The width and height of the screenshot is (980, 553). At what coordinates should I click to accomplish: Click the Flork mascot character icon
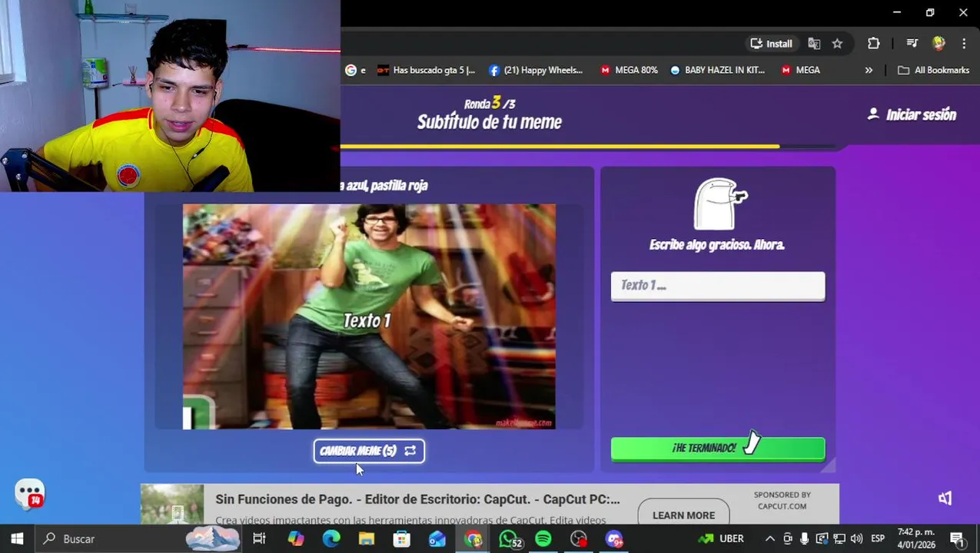[x=720, y=204]
